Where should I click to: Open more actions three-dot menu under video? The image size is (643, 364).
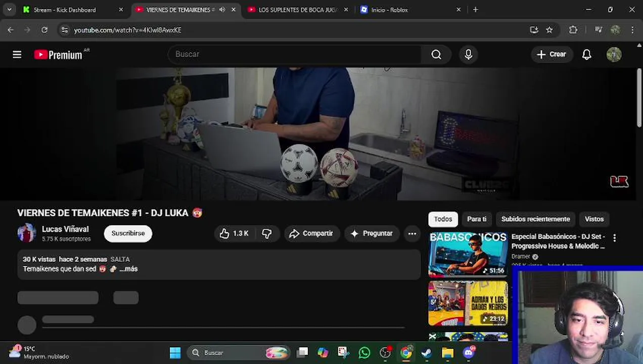click(x=412, y=234)
